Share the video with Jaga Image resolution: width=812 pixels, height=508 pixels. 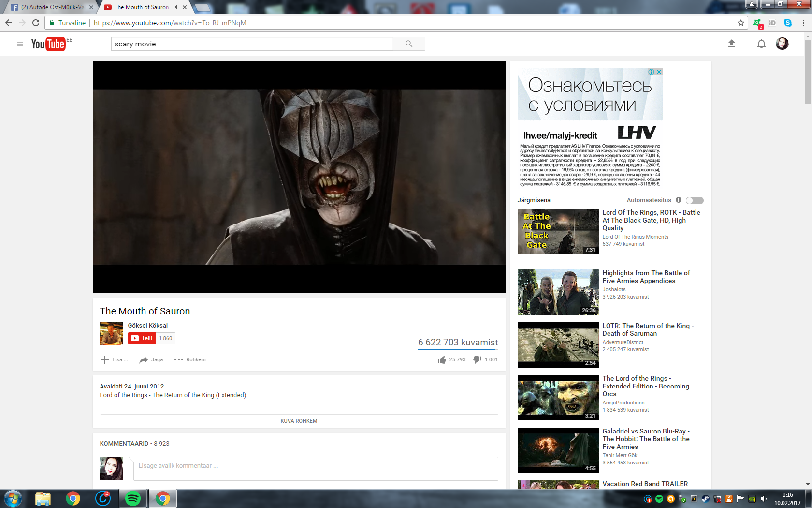[x=151, y=359]
